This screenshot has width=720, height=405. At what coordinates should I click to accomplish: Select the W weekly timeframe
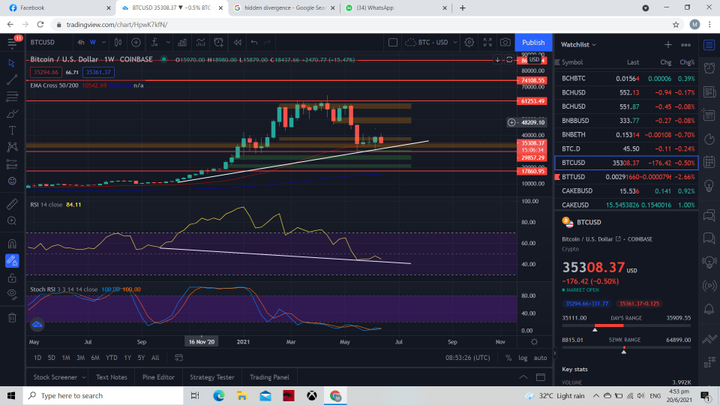[93, 42]
